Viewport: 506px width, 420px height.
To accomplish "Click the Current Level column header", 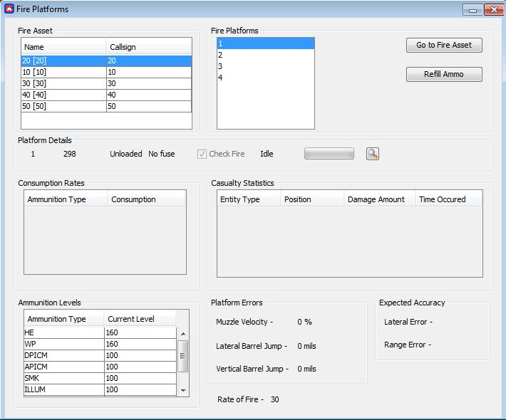I will (x=140, y=319).
